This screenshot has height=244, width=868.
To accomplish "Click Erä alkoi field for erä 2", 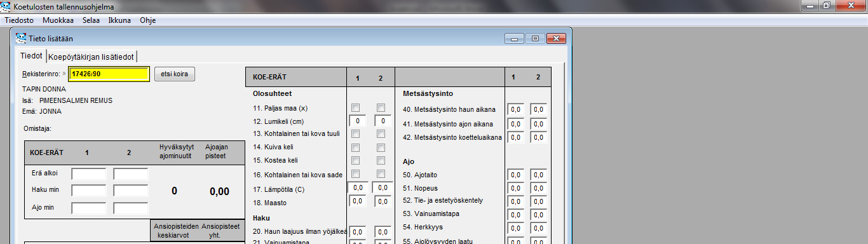I will tap(131, 174).
